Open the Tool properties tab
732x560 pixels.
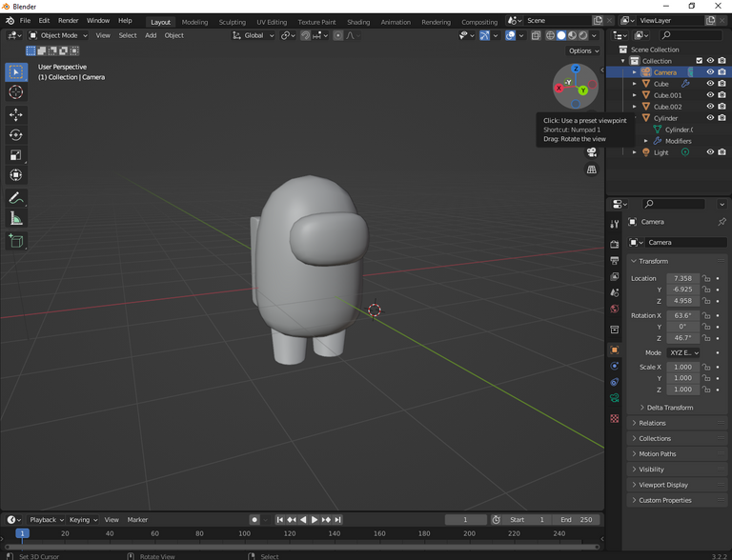[x=615, y=224]
